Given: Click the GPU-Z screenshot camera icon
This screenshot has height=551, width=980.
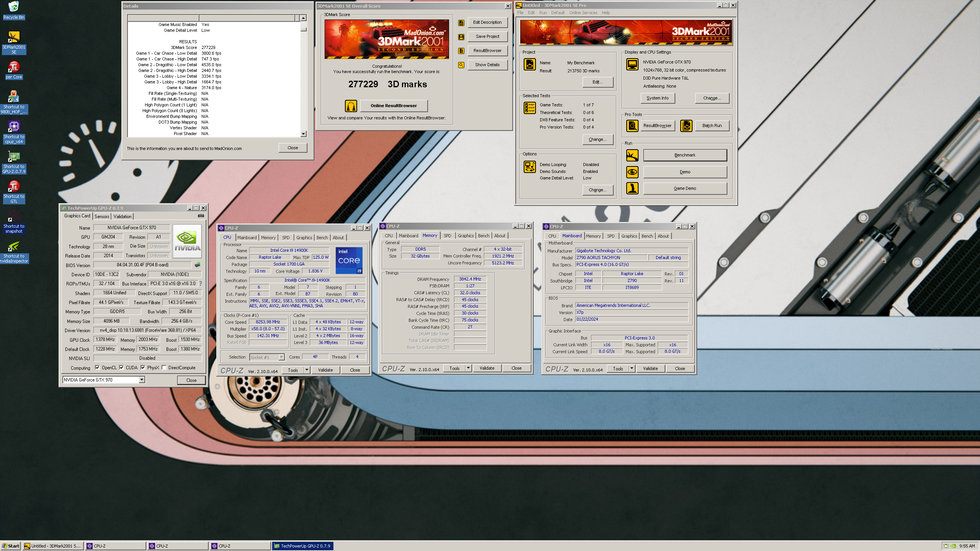Looking at the screenshot, I should click(201, 216).
